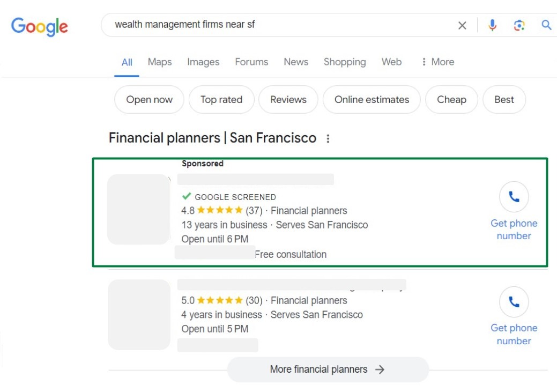Click phone icon on second listing
Image resolution: width=557 pixels, height=392 pixels.
click(x=514, y=302)
